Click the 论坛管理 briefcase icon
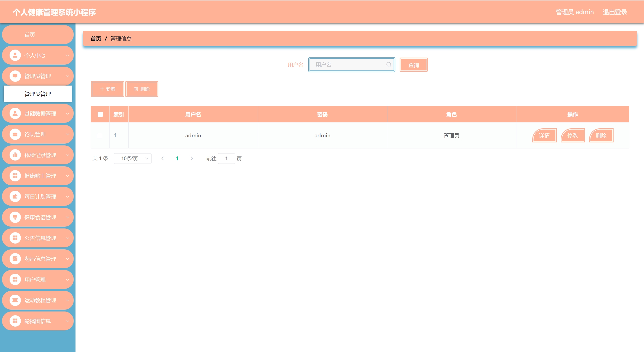Screen dimensions: 644x352 point(15,134)
